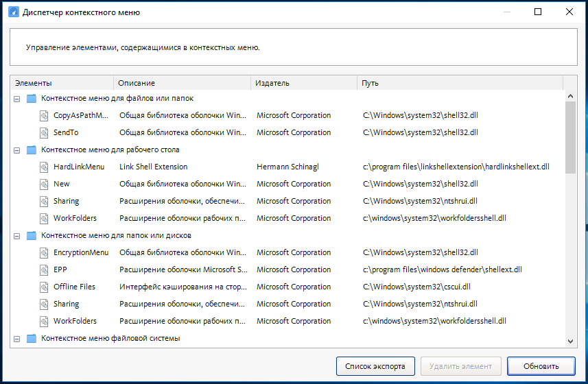Click folder icon for рабочего стола group
Screen dimensions: 588x384
[32, 150]
